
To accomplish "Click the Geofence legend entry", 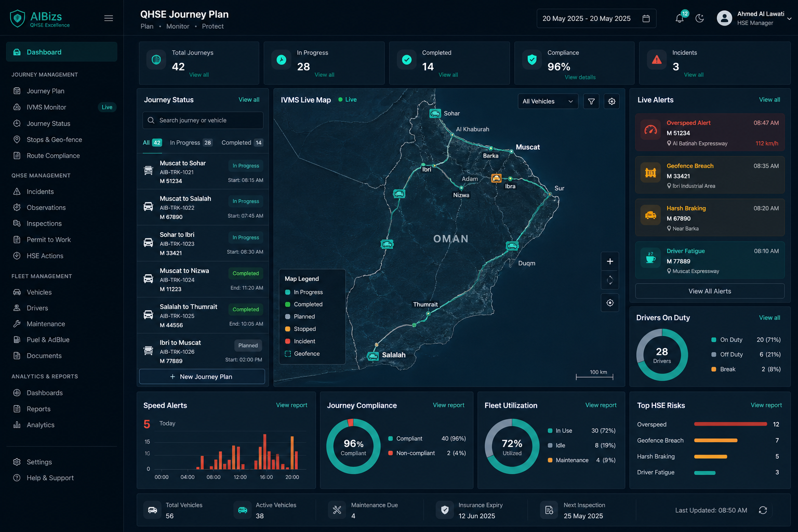I will click(302, 354).
